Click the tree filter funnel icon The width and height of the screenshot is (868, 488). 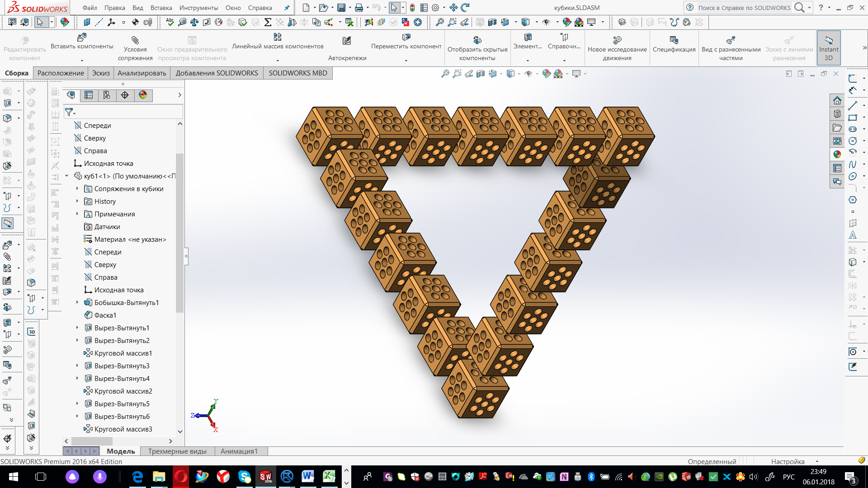coord(69,112)
